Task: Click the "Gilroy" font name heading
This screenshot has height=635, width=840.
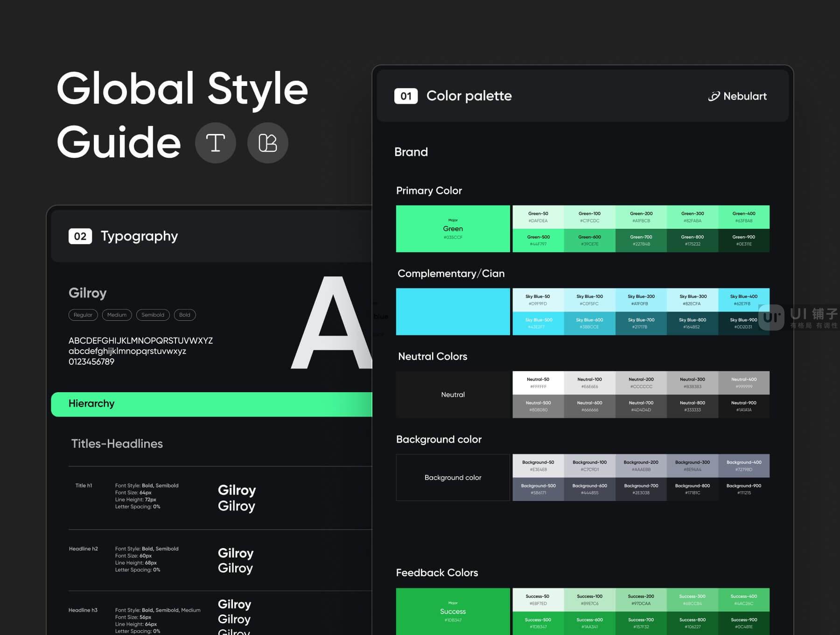Action: (x=88, y=293)
